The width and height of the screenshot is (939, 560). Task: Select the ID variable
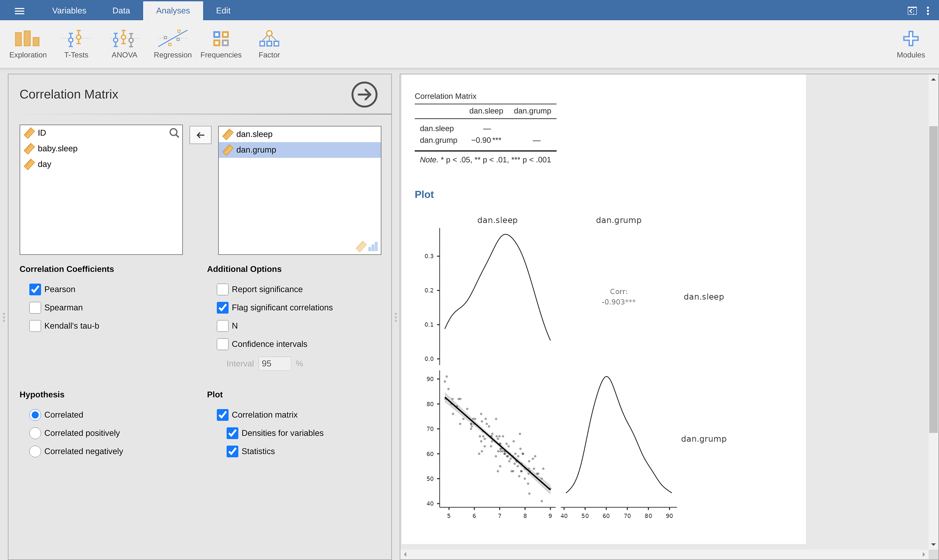(101, 133)
